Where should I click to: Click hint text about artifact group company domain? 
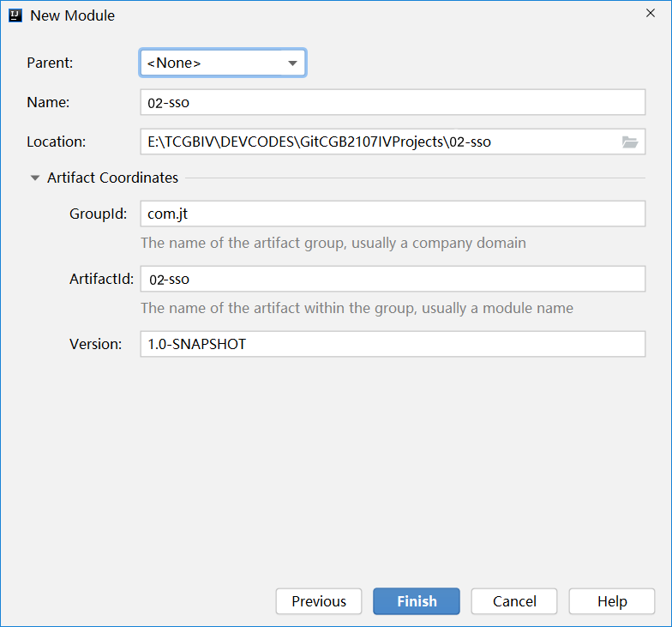pos(333,243)
